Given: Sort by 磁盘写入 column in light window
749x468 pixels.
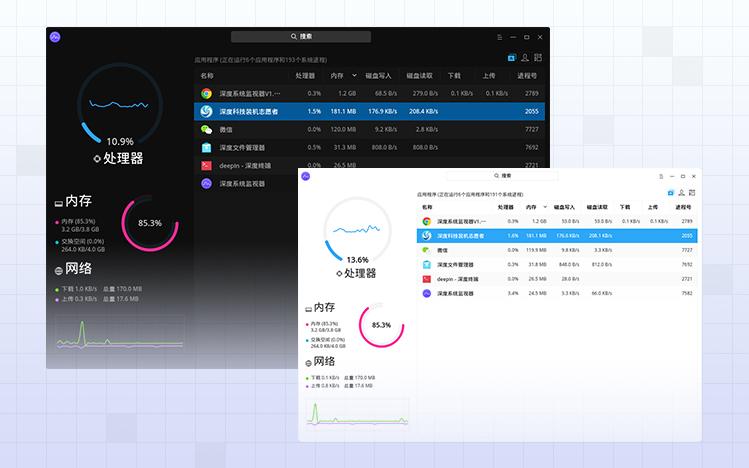Looking at the screenshot, I should (x=564, y=207).
